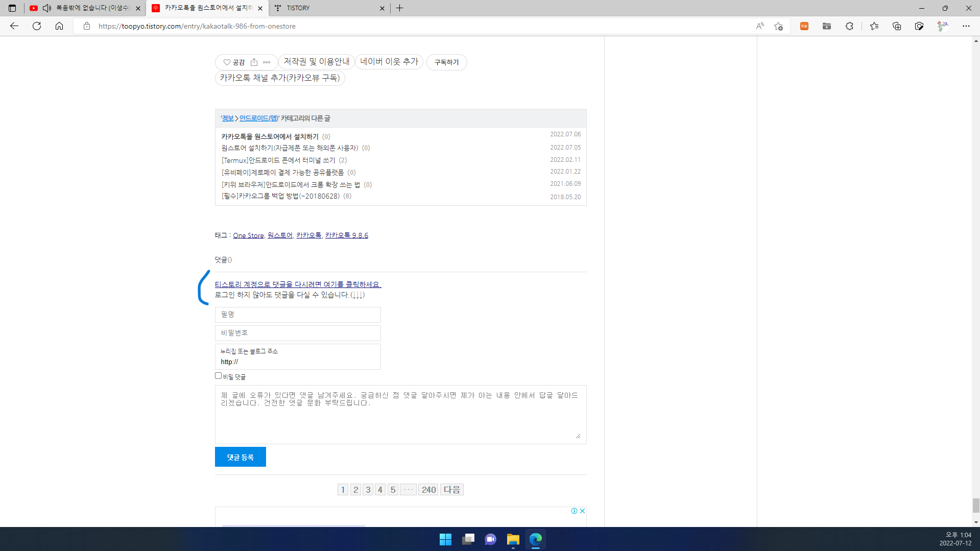Open the ○○○ more options menu

266,62
